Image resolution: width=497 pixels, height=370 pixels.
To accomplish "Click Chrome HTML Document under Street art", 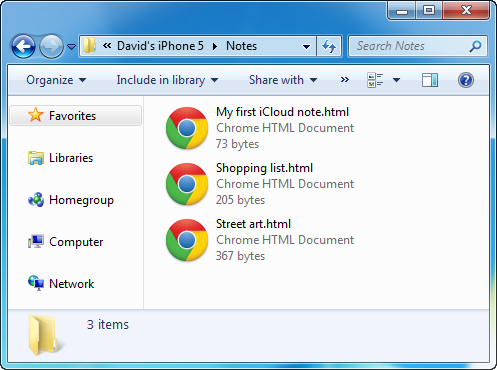I will point(285,240).
